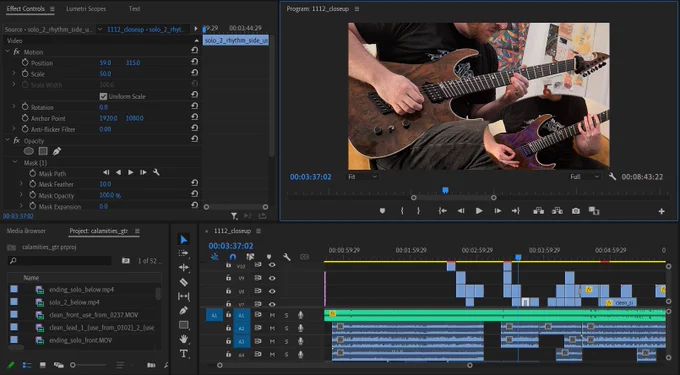
Task: Select the Track Select Forward tool
Action: coord(183,253)
